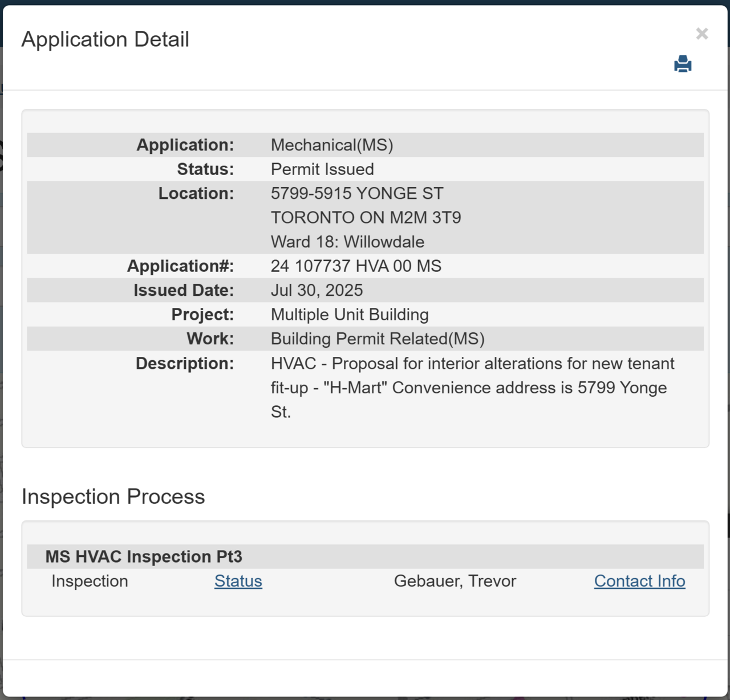730x700 pixels.
Task: Click the Mechanical(MS) application value
Action: pyautogui.click(x=332, y=145)
